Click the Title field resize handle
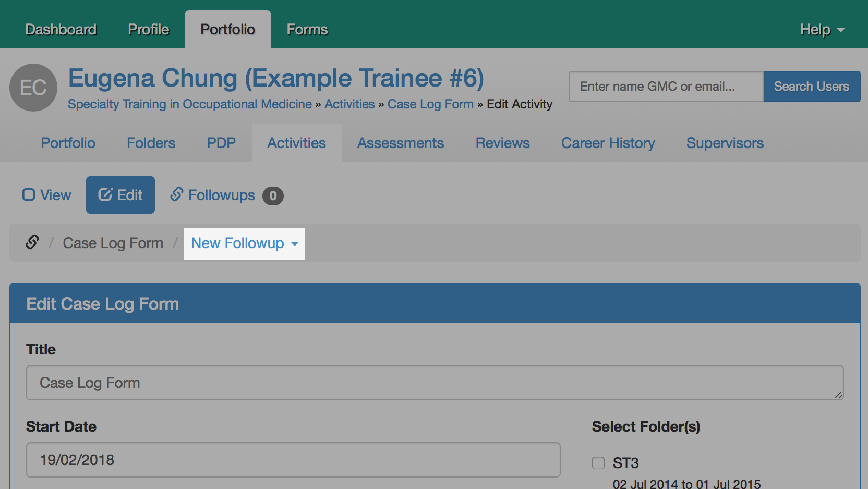868x489 pixels. click(838, 395)
